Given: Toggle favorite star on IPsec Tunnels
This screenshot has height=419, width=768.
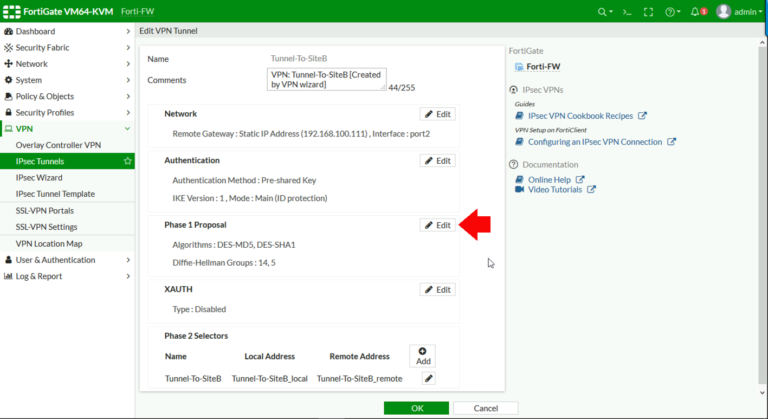Looking at the screenshot, I should 127,161.
